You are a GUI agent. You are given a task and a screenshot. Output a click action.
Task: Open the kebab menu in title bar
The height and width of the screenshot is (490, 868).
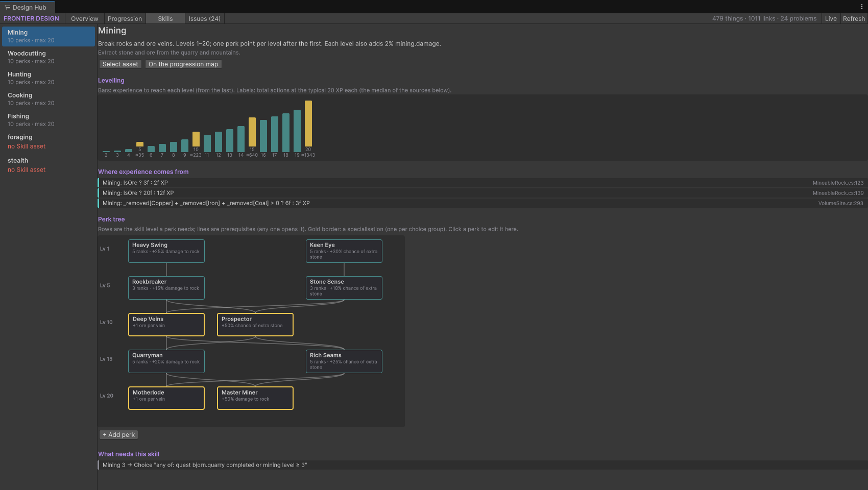point(861,7)
